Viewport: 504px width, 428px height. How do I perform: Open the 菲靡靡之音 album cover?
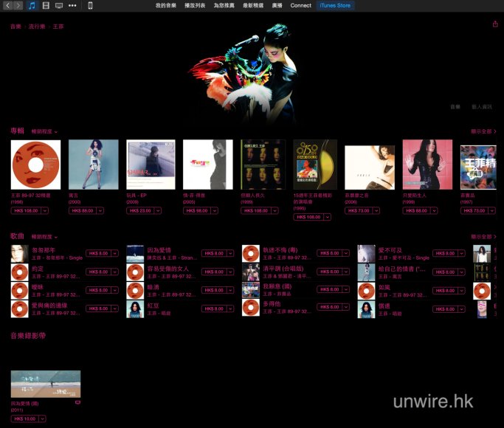click(x=370, y=168)
